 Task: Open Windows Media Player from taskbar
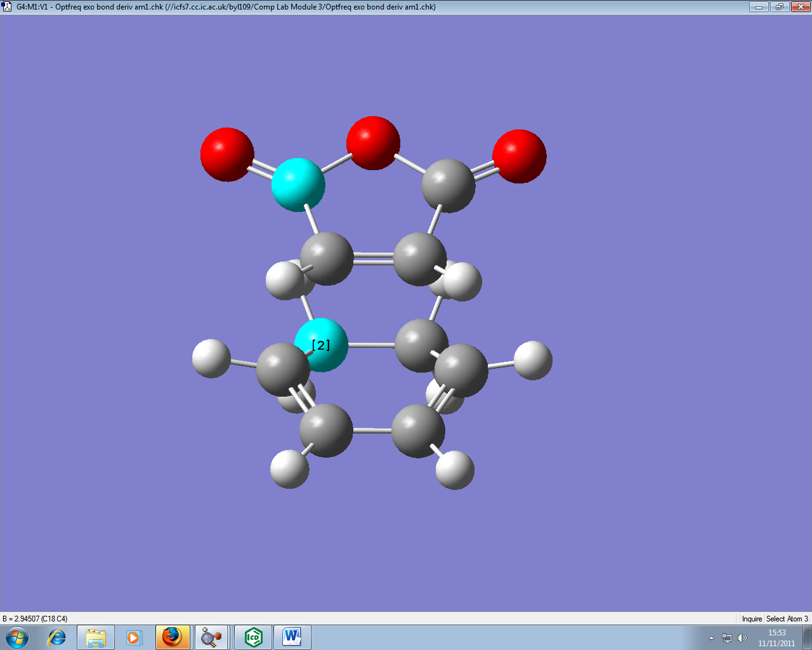pos(134,637)
